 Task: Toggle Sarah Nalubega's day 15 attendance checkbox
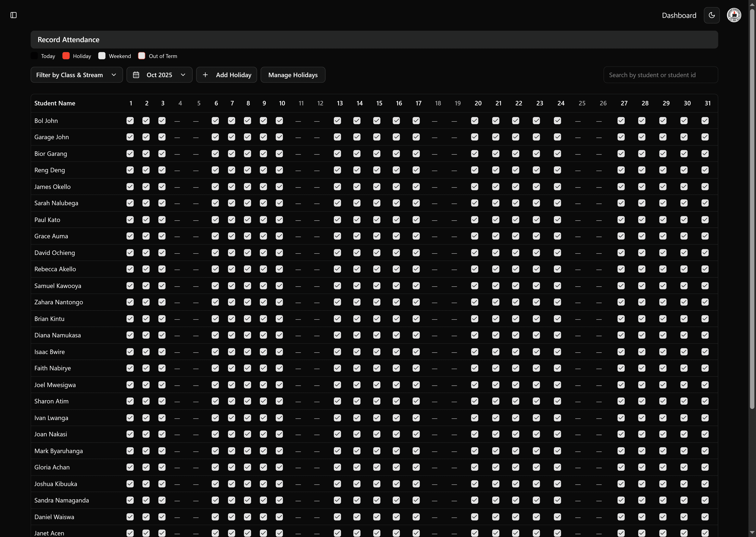377,203
